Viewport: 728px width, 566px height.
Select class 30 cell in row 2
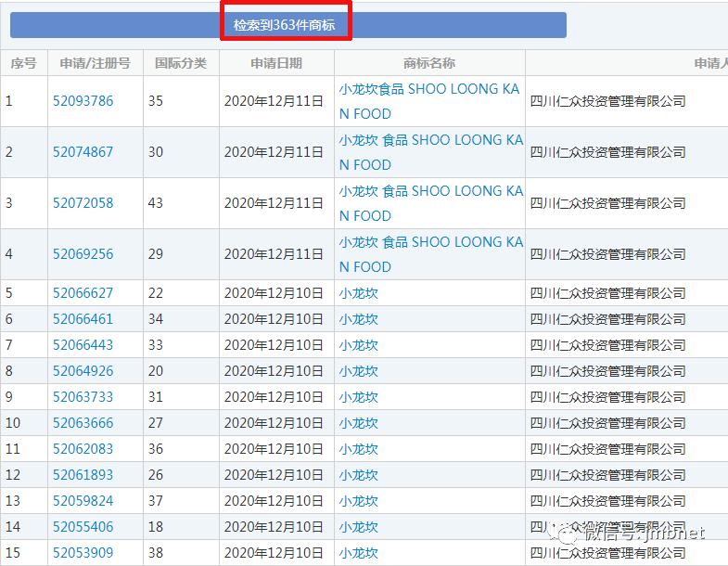181,152
